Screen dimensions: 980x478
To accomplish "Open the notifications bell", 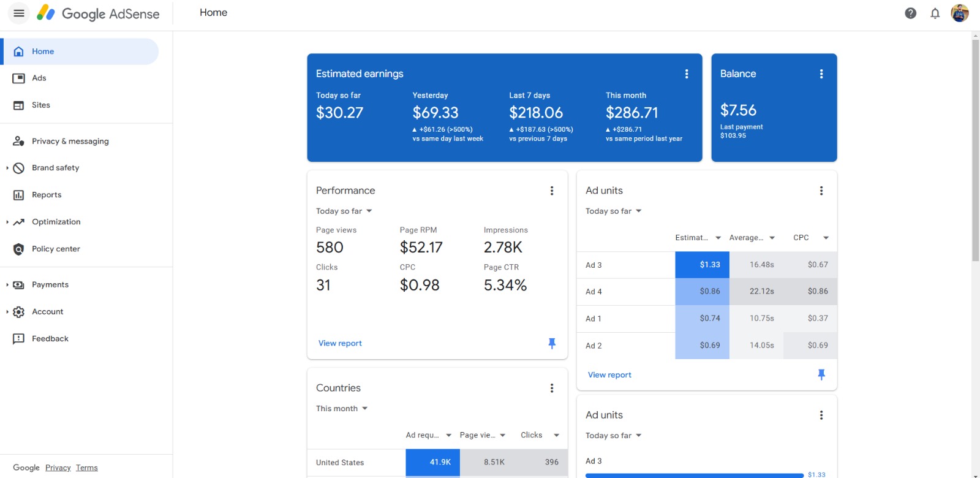I will pyautogui.click(x=935, y=13).
